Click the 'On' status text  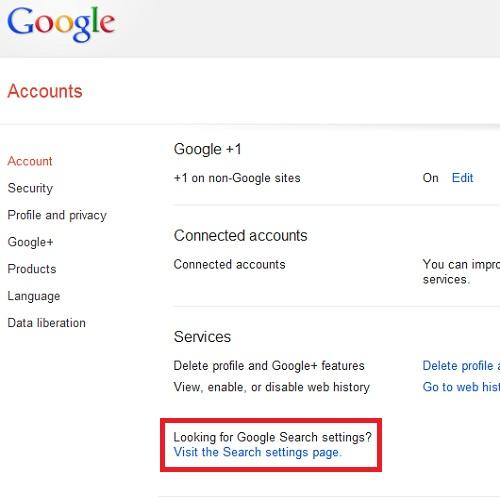point(430,178)
